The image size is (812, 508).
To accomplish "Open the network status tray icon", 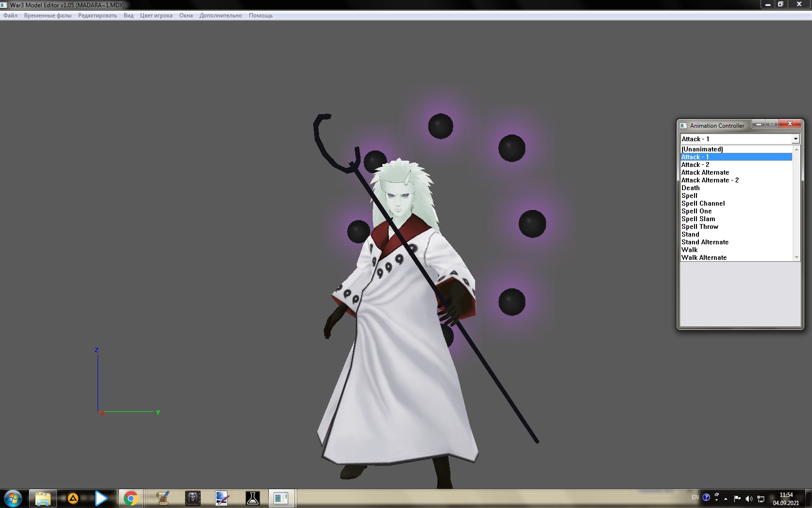I will (761, 499).
